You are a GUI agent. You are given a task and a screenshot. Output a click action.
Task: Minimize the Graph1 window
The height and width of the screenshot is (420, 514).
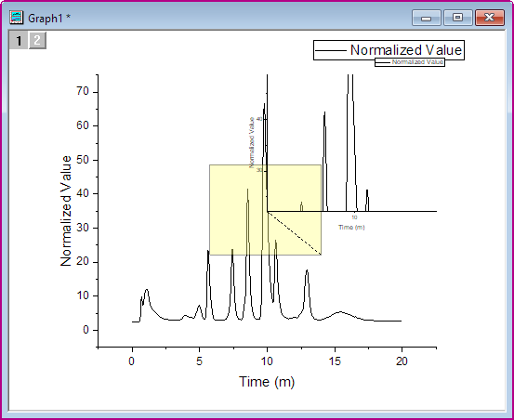[426, 18]
